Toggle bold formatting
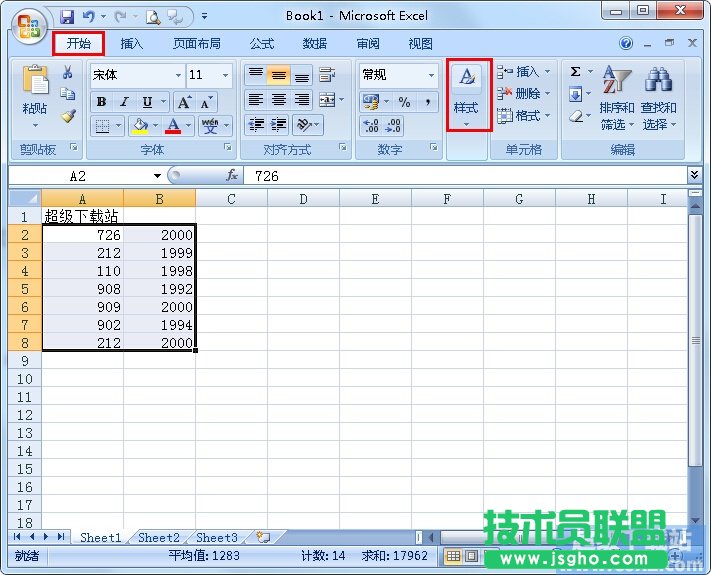Screen dimensions: 711x575 point(102,102)
